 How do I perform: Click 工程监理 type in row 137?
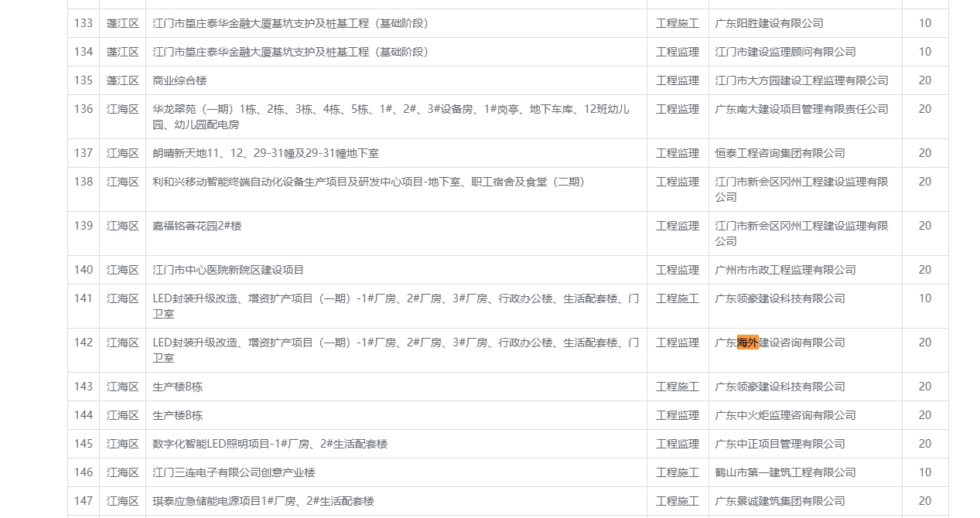tap(678, 153)
